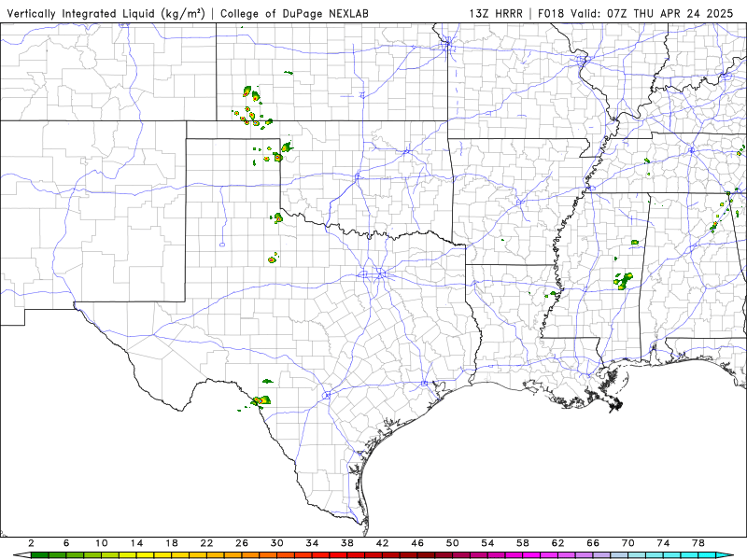747x560 pixels.
Task: Click the colorbar label '18'
Action: 172,543
